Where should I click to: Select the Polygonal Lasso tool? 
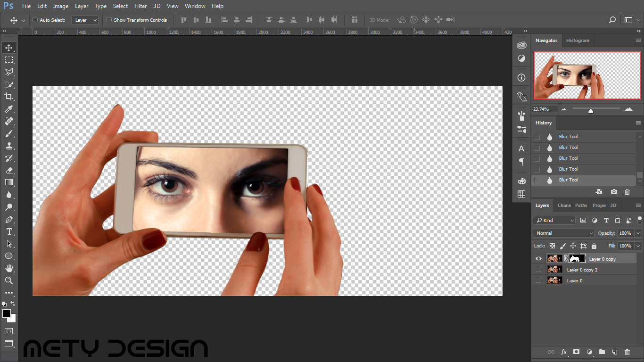click(x=8, y=72)
